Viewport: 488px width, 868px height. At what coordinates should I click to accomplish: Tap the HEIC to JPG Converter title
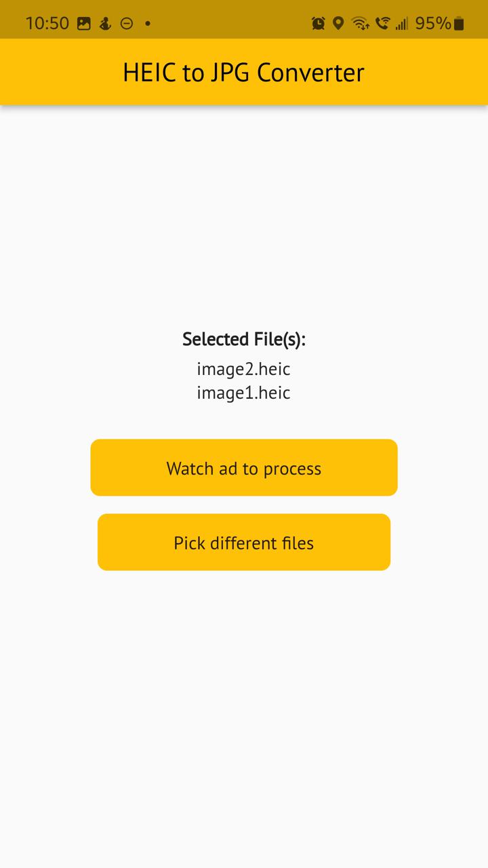(244, 73)
